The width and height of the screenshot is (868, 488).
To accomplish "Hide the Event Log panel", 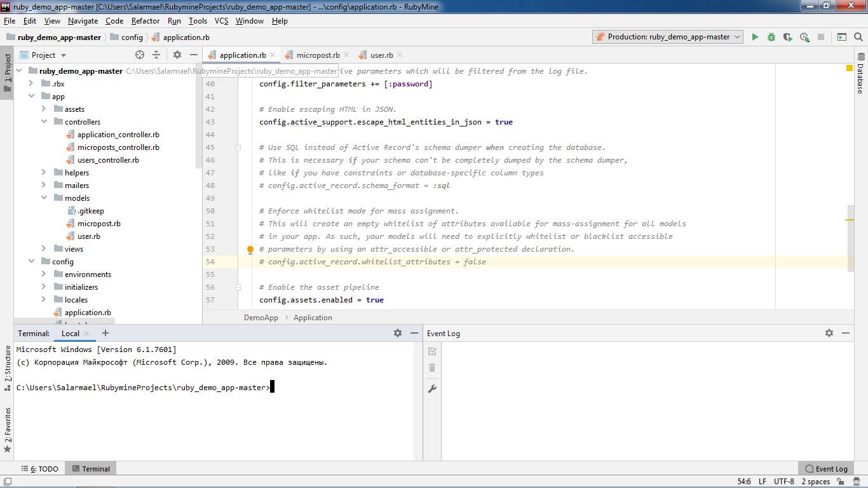I will [846, 333].
